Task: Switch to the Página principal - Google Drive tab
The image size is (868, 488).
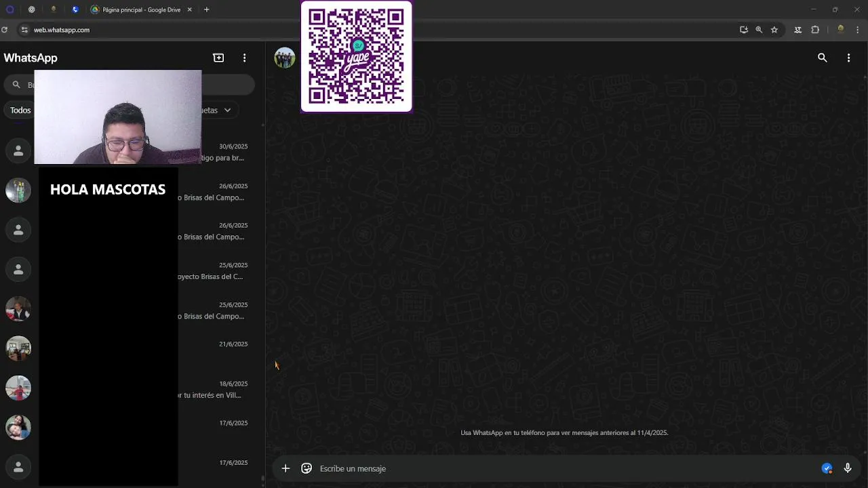Action: coord(141,9)
